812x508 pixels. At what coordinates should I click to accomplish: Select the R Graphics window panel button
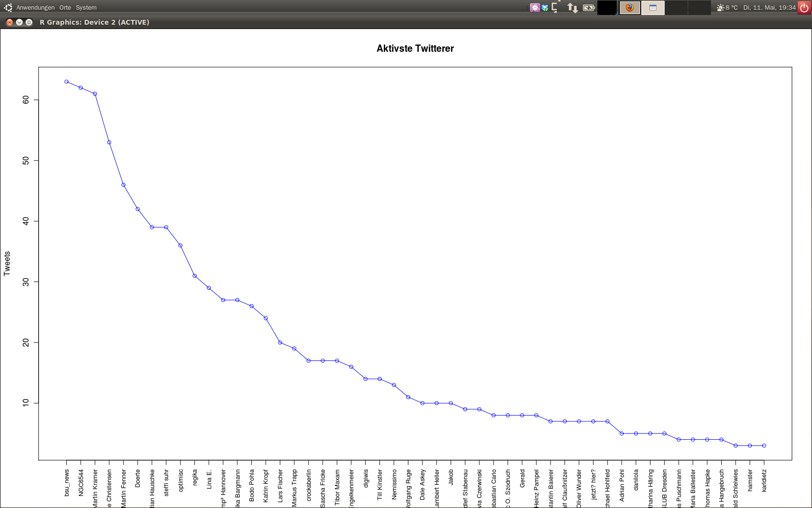point(653,8)
